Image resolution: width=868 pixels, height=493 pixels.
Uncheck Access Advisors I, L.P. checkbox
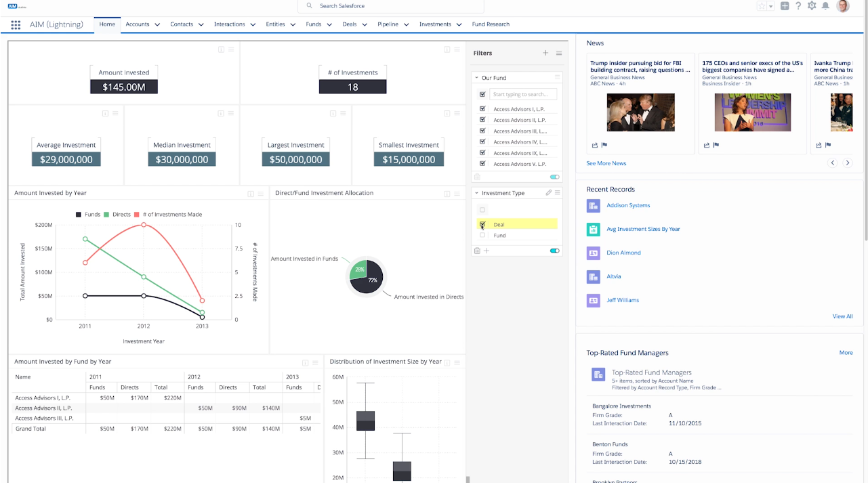(482, 108)
